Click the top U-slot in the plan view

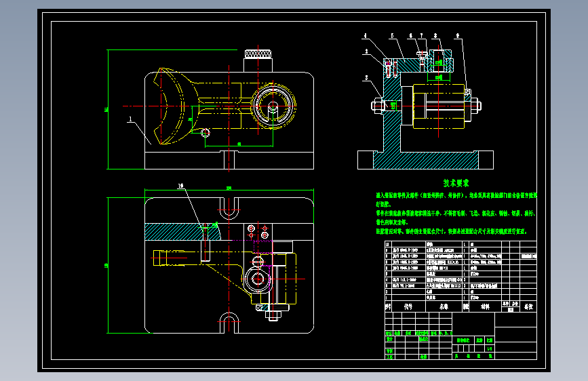click(229, 209)
